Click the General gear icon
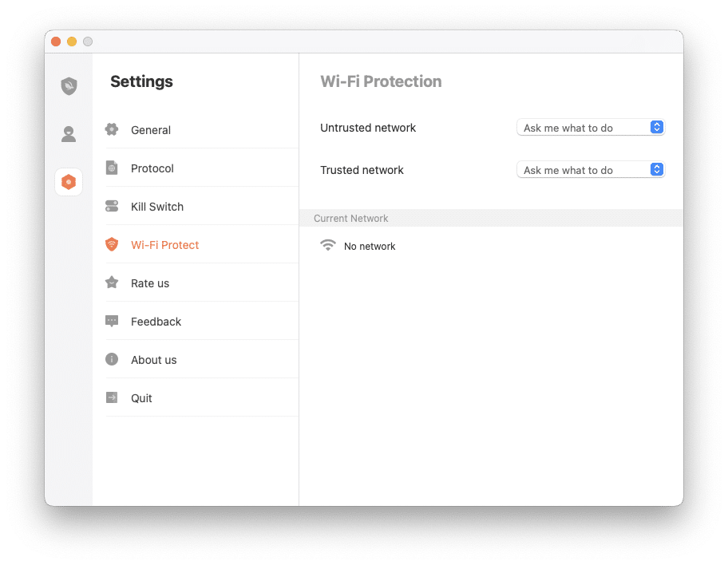This screenshot has width=728, height=565. (x=112, y=129)
